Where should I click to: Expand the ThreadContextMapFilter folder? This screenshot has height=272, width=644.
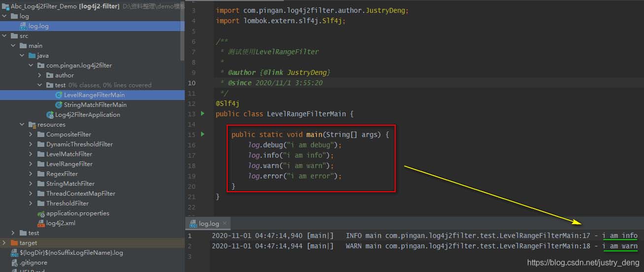(x=32, y=194)
